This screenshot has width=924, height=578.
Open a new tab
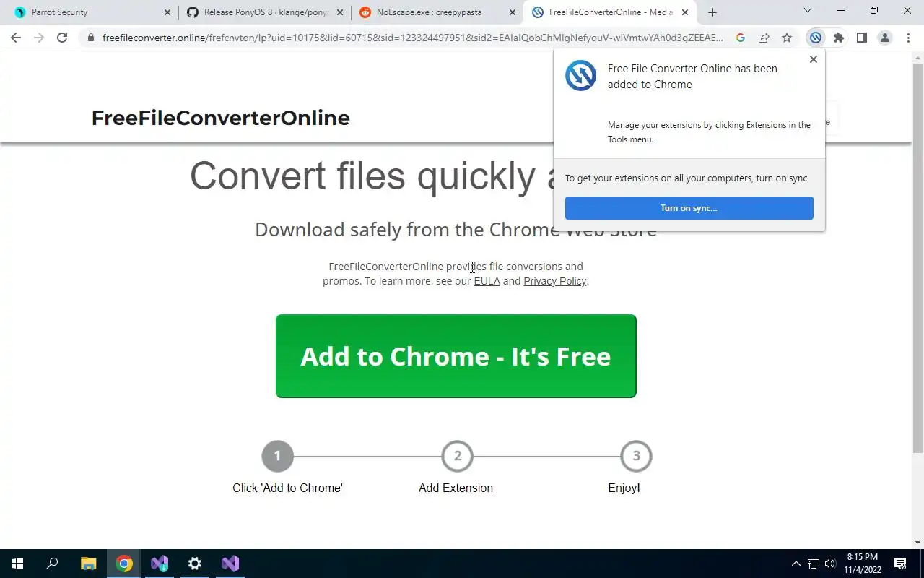click(x=712, y=12)
